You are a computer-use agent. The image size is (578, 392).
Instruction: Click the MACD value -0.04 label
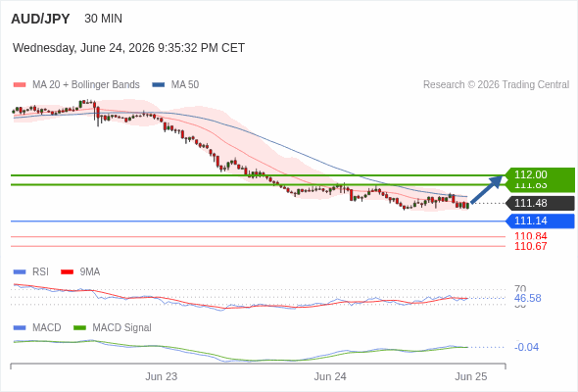[x=526, y=347]
